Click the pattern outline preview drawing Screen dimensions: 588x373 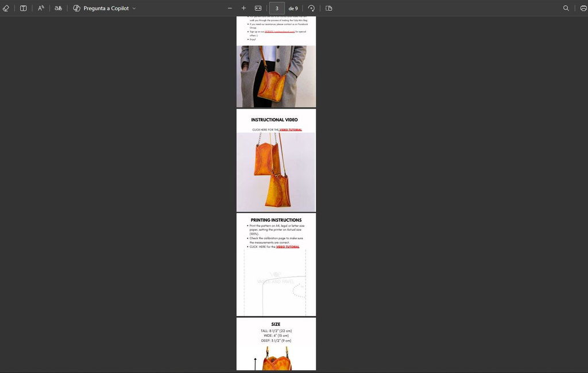(x=276, y=283)
